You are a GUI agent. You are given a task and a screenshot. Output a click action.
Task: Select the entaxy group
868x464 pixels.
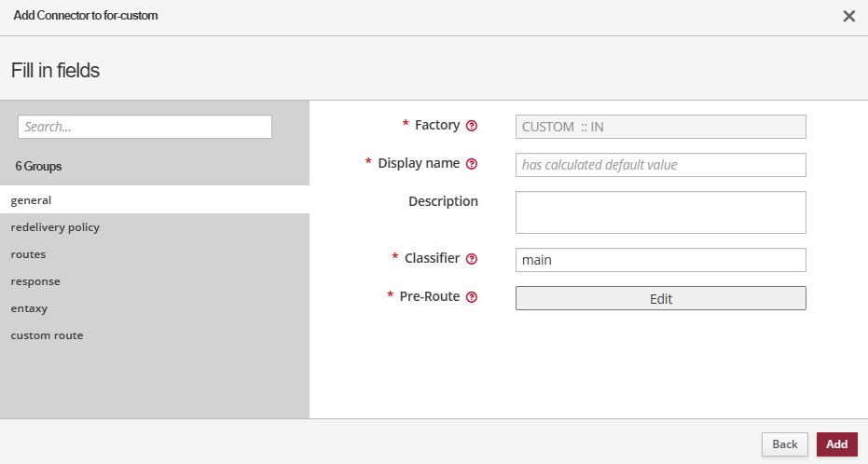coord(29,307)
